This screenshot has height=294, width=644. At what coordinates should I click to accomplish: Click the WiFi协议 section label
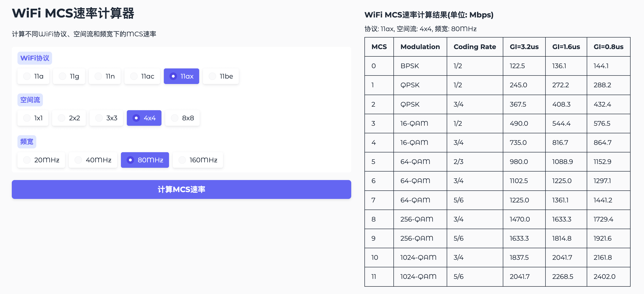35,58
